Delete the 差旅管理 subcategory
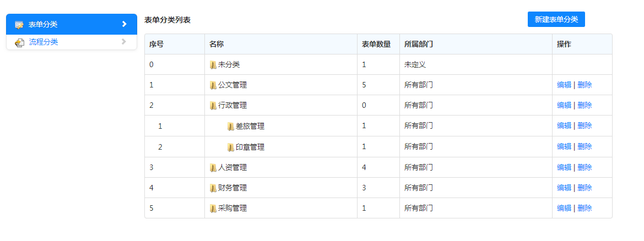The width and height of the screenshot is (644, 241). pos(585,126)
